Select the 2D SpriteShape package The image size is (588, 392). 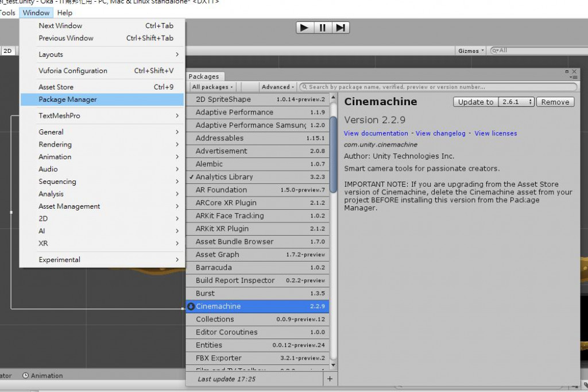[258, 99]
